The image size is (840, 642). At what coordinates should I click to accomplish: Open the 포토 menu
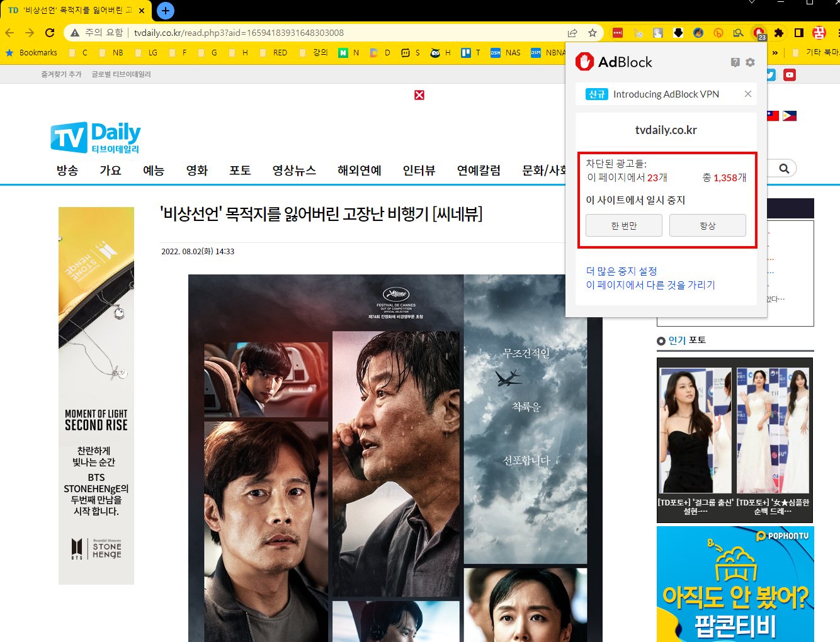tap(240, 171)
